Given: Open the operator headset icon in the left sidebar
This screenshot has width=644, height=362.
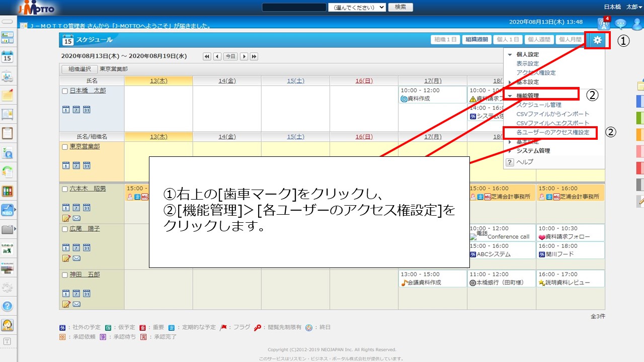Looking at the screenshot, I should [x=8, y=325].
